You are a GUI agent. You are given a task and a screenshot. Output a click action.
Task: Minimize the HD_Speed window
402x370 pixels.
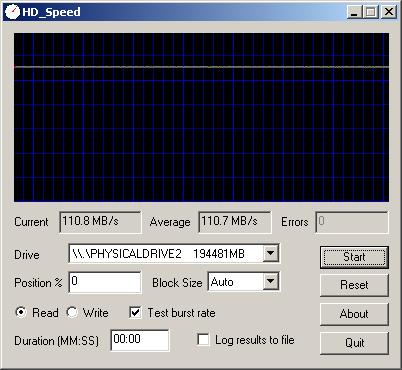point(354,12)
